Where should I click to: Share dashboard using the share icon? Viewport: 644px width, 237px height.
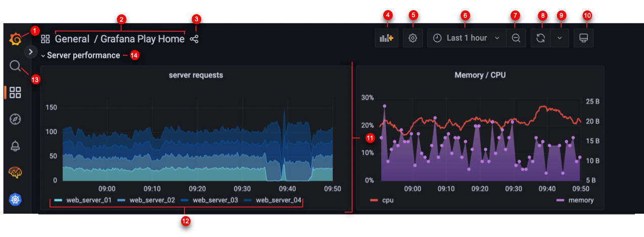pyautogui.click(x=194, y=38)
